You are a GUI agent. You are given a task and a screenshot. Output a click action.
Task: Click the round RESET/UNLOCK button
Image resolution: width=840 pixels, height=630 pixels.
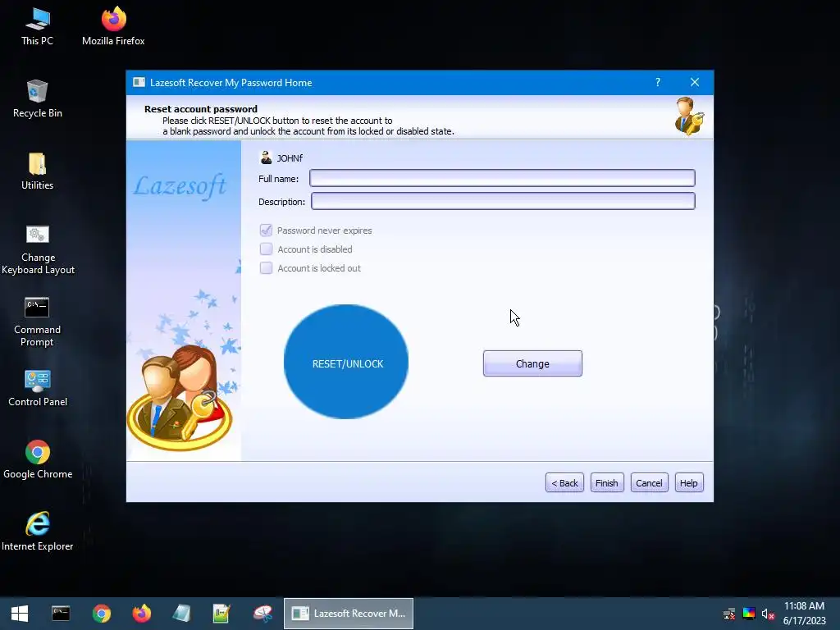tap(346, 362)
